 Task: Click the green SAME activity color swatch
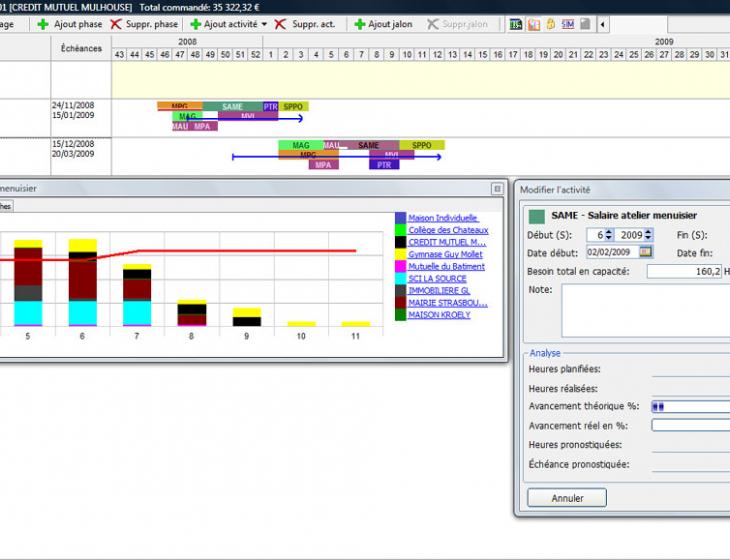pyautogui.click(x=537, y=216)
